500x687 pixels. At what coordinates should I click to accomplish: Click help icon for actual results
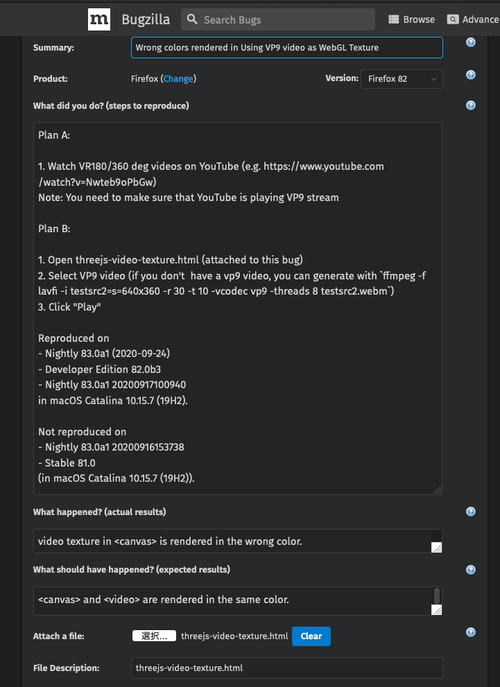click(471, 512)
